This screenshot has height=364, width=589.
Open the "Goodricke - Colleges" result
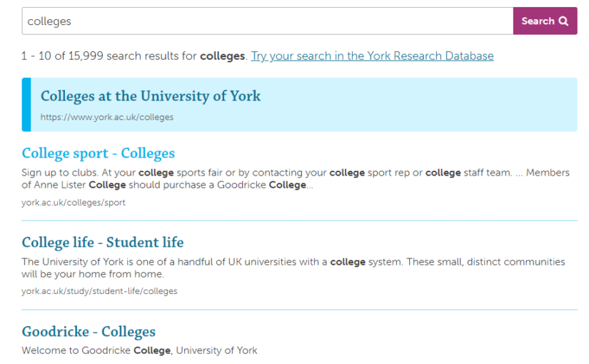tap(89, 332)
